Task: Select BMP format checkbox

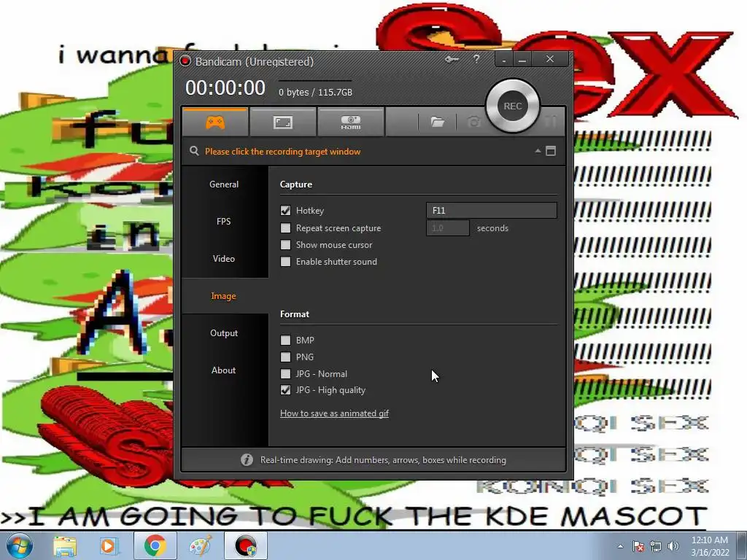Action: tap(285, 340)
